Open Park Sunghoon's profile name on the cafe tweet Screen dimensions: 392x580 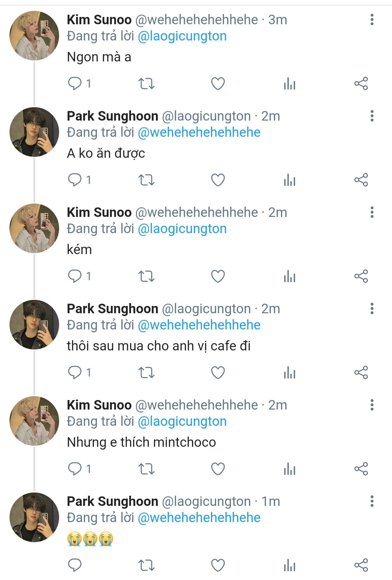coord(112,309)
